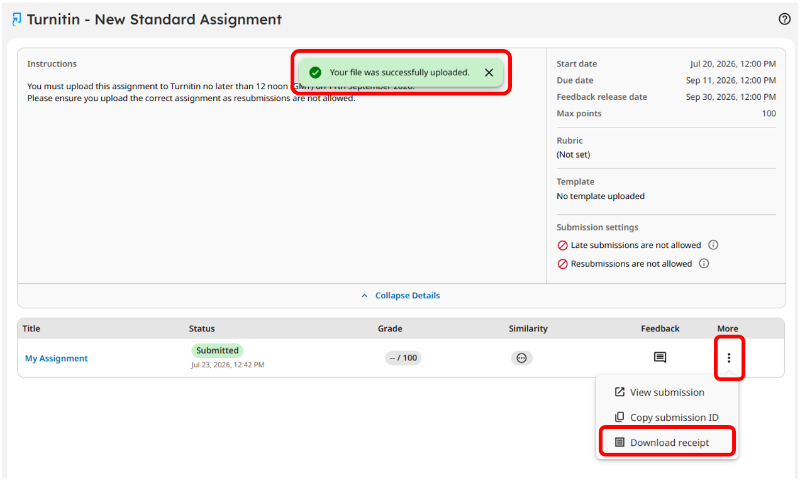Click the Max points value 100
The height and width of the screenshot is (481, 800).
(x=769, y=113)
